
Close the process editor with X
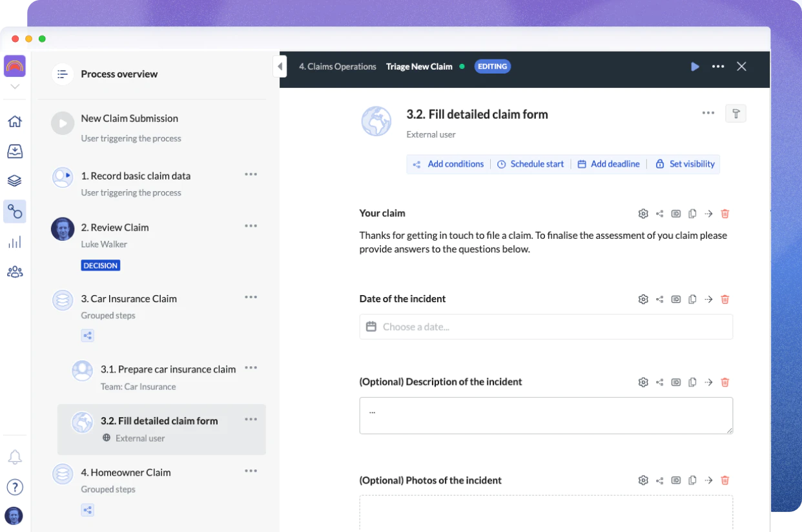pos(742,66)
